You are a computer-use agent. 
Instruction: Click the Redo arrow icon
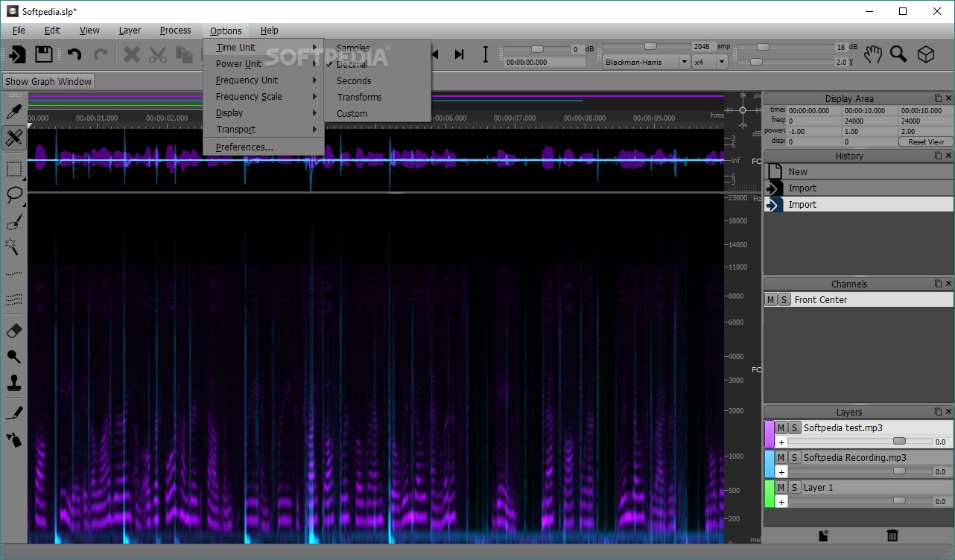pyautogui.click(x=100, y=54)
